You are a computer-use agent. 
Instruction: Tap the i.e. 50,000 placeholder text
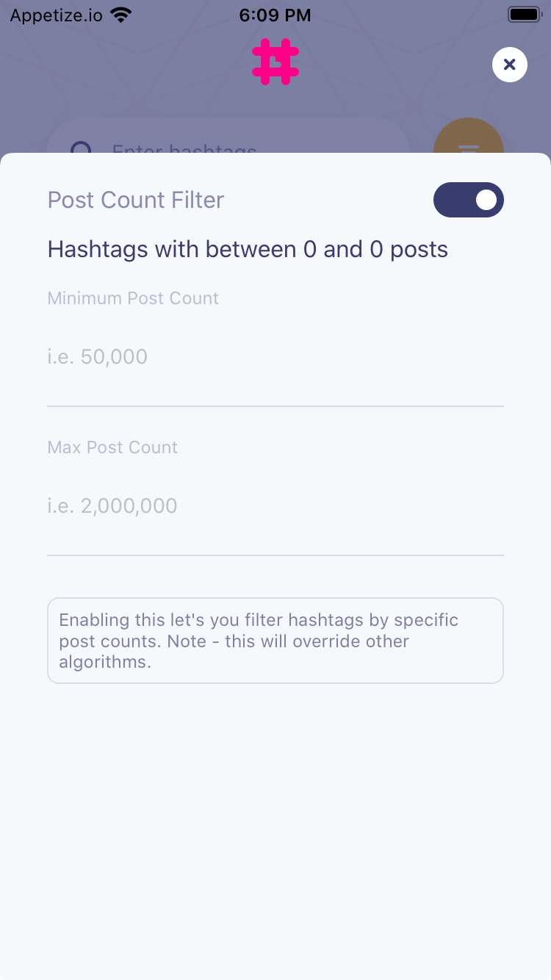[x=98, y=357]
